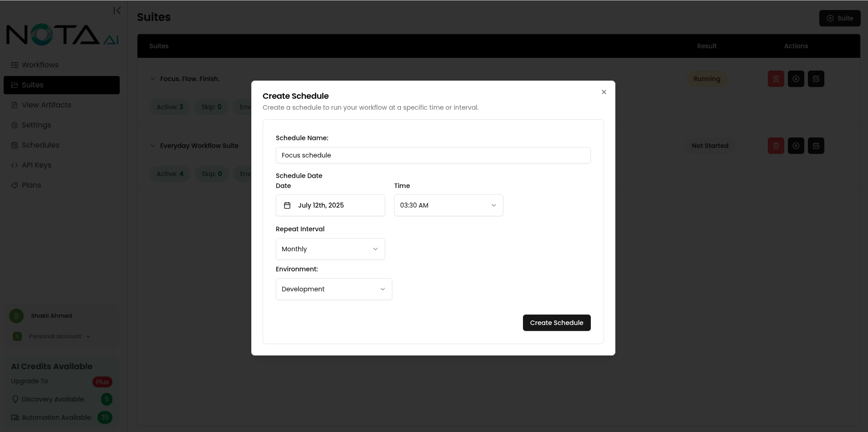Screen dimensions: 868x432
Task: Select Plans in the sidebar
Action: (x=31, y=185)
